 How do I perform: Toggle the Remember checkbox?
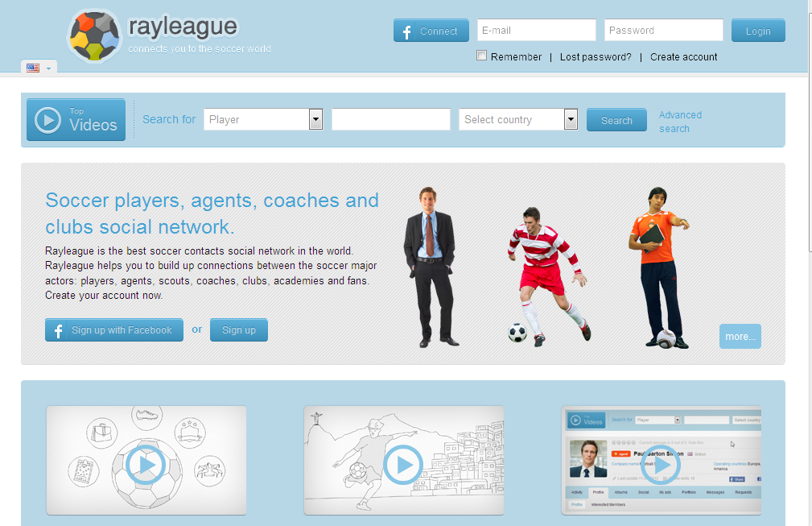482,56
